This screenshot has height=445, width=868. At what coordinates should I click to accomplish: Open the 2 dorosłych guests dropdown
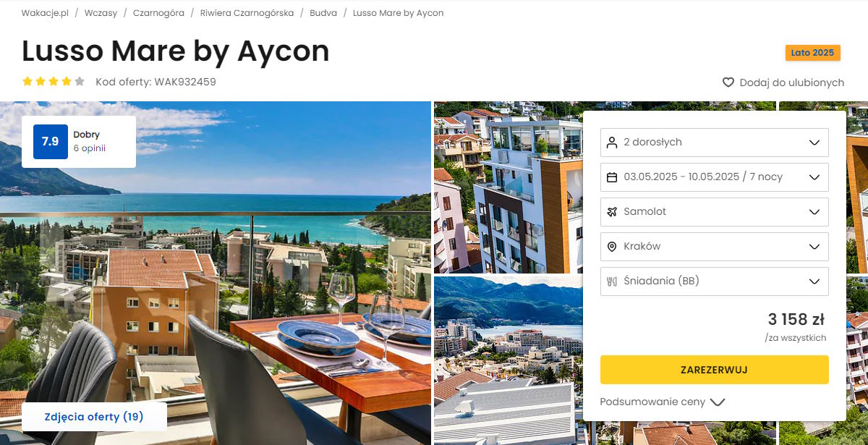point(715,143)
